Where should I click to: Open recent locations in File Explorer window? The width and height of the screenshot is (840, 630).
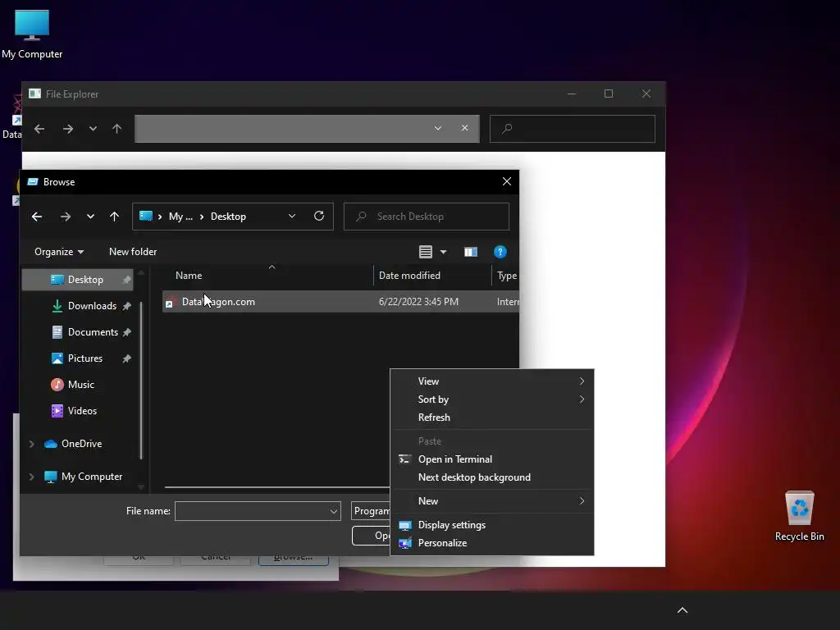tap(94, 129)
